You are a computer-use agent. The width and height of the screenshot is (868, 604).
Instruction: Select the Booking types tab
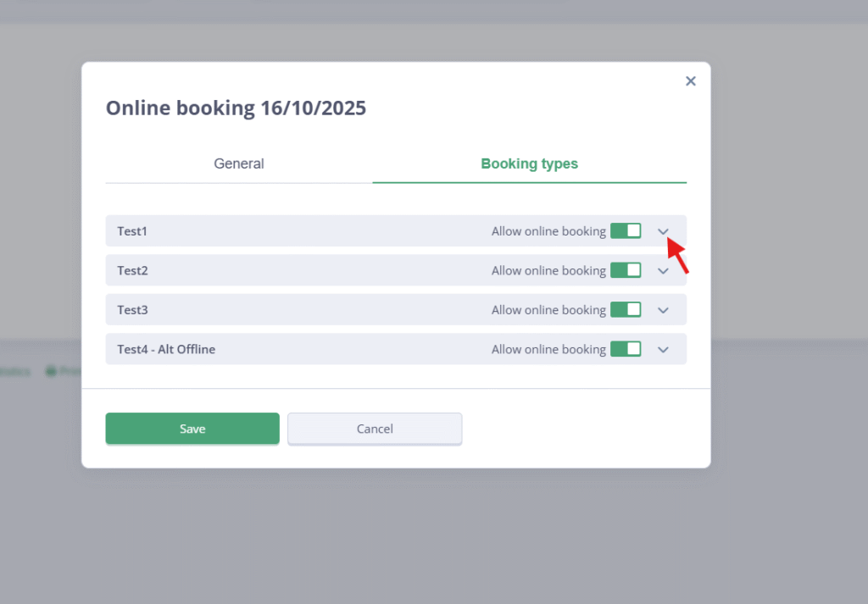coord(529,164)
